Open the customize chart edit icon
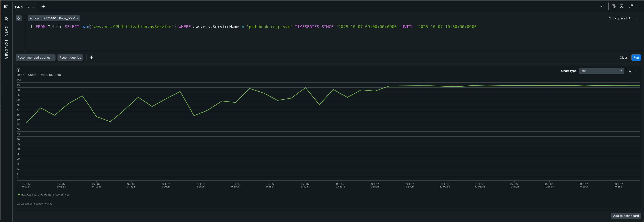644x222 pixels. pyautogui.click(x=629, y=71)
